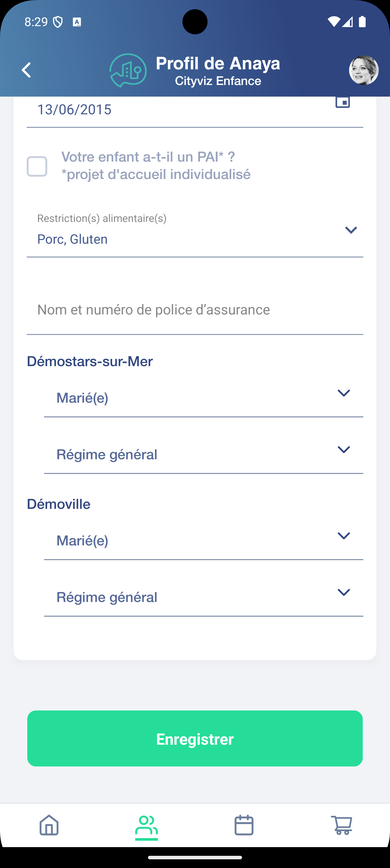The width and height of the screenshot is (390, 868).
Task: Open Marié(e) dropdown under Démoville
Action: pyautogui.click(x=344, y=536)
